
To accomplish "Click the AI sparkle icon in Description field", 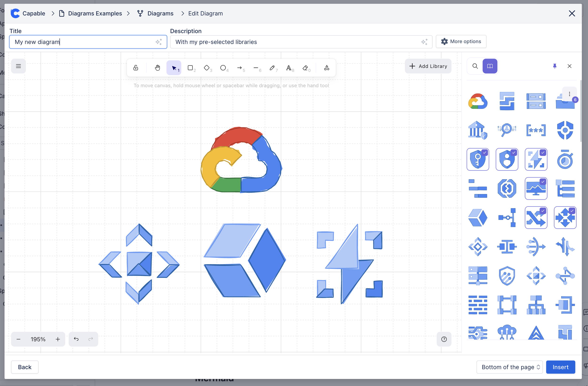I will tap(424, 42).
